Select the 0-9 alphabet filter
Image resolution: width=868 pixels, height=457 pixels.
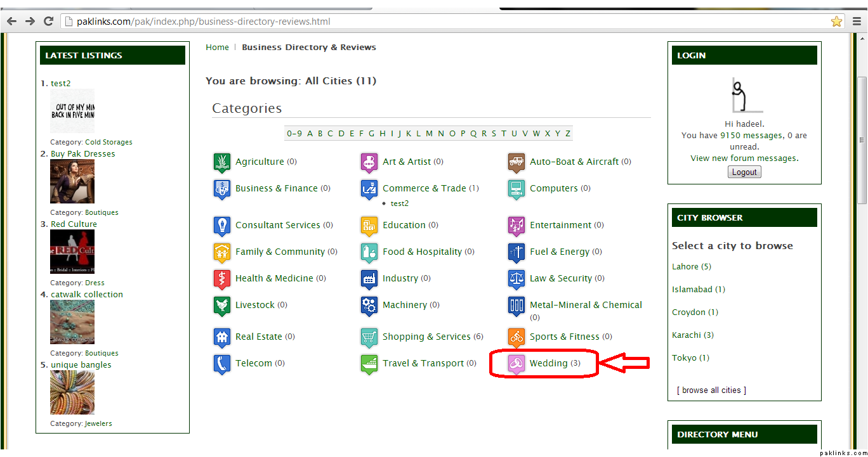click(294, 134)
